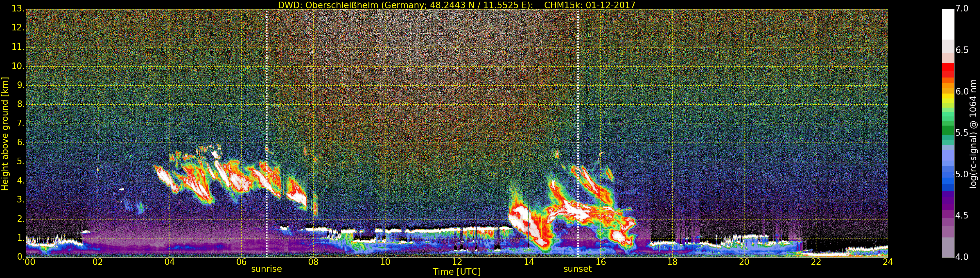
Task: Click the 'sunrise' label below axis
Action: click(266, 269)
